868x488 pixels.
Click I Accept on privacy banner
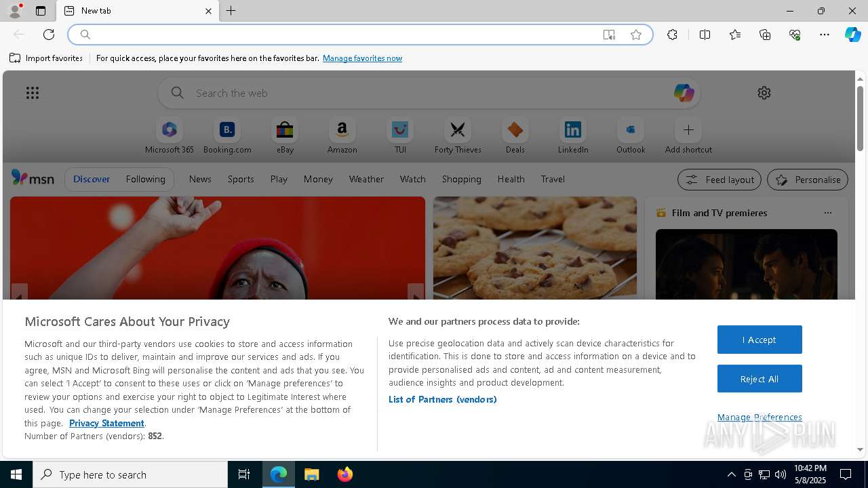[x=759, y=340]
